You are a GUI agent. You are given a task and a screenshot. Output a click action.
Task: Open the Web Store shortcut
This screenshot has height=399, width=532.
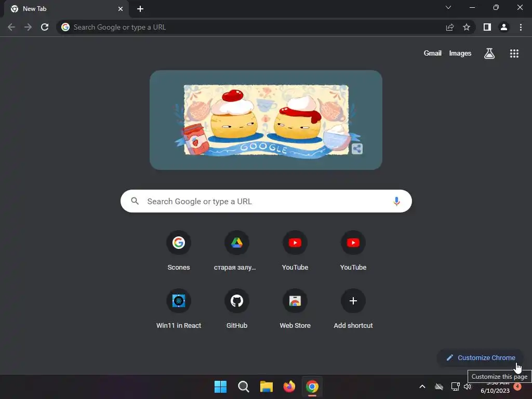[295, 309]
